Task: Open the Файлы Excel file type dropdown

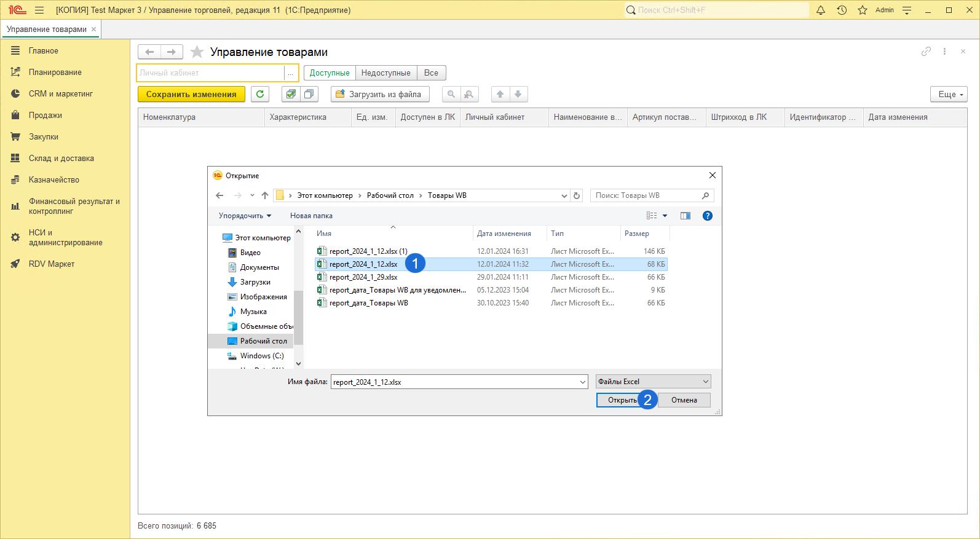Action: tap(653, 382)
